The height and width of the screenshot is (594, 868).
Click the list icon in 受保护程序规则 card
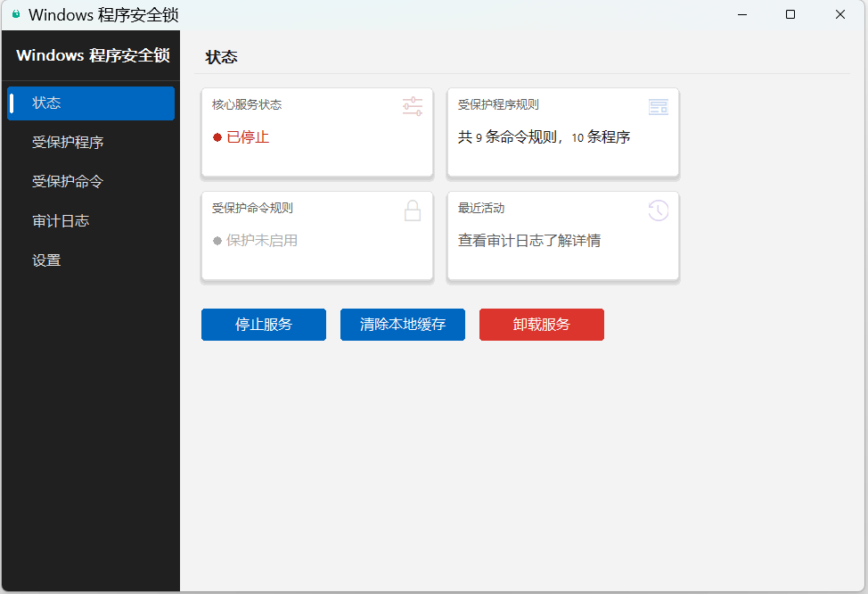pos(658,107)
